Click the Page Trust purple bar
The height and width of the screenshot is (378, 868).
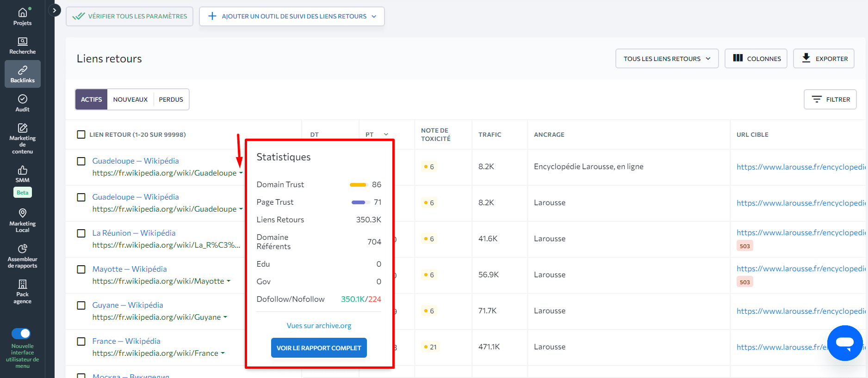(359, 202)
